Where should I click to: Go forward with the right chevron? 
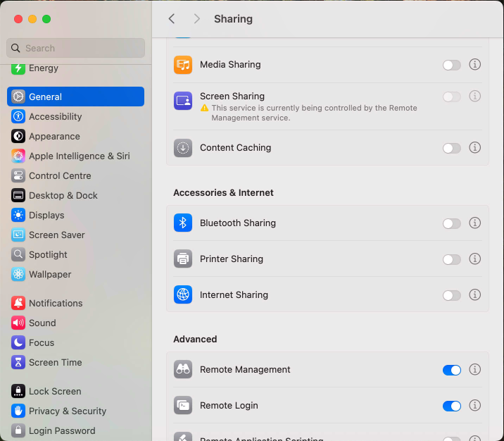196,18
